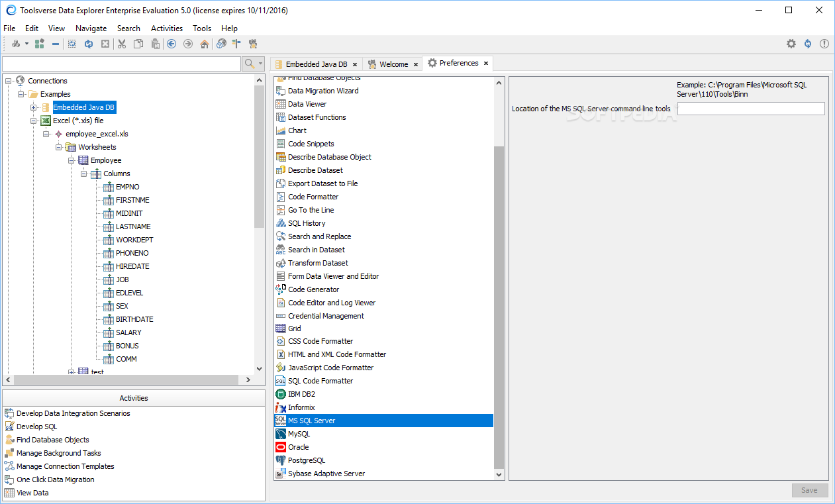This screenshot has width=835, height=504.
Task: Switch to the Welcome tab
Action: tap(393, 64)
